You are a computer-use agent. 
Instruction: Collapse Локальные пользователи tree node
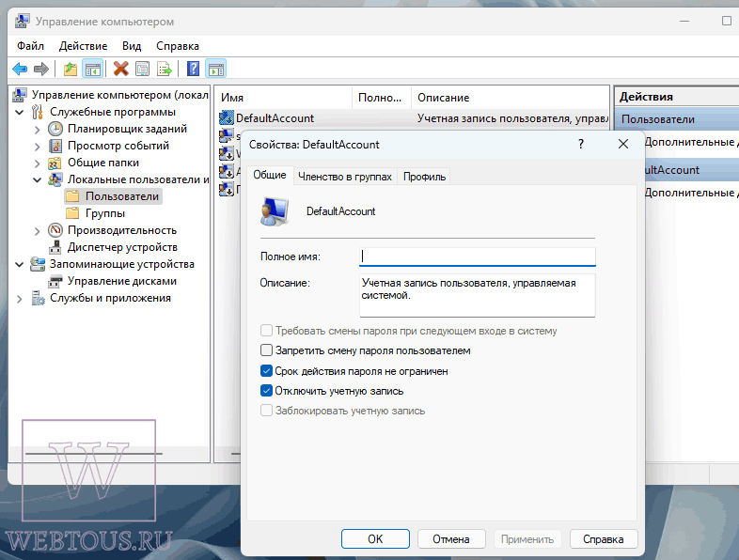(x=38, y=179)
